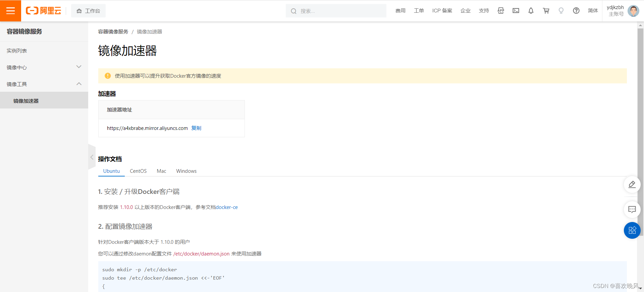Collapse the sidebar with the arrow handle
Viewport: 644px width, 292px height.
pos(92,157)
